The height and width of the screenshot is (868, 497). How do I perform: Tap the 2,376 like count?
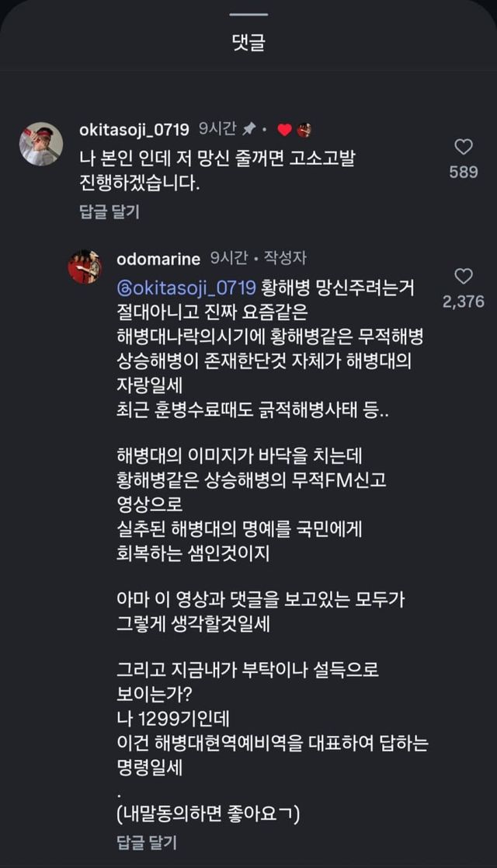(x=464, y=302)
